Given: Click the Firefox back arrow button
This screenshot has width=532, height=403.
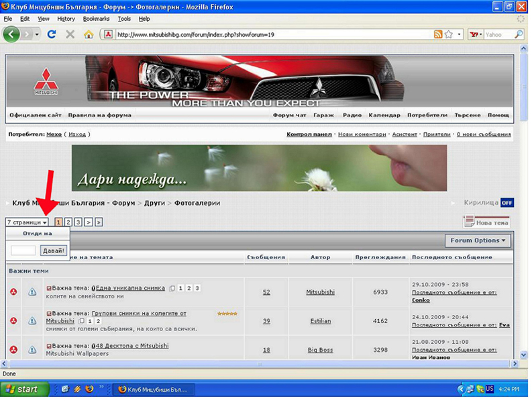Looking at the screenshot, I should click(x=12, y=34).
